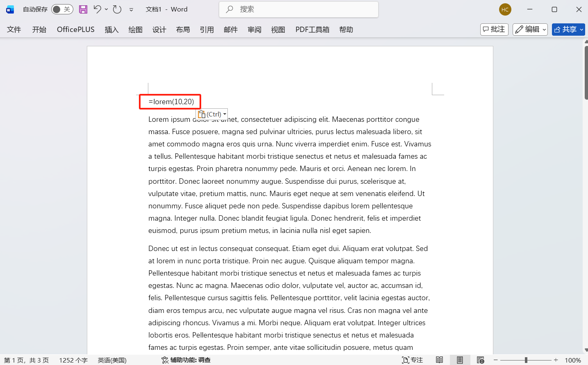Screen dimensions: 588x365
Task: Click the Undo icon
Action: pos(97,9)
